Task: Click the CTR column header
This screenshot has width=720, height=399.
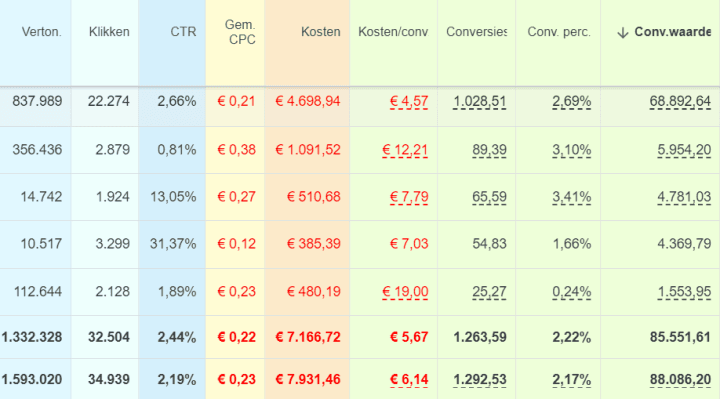Action: pos(183,32)
